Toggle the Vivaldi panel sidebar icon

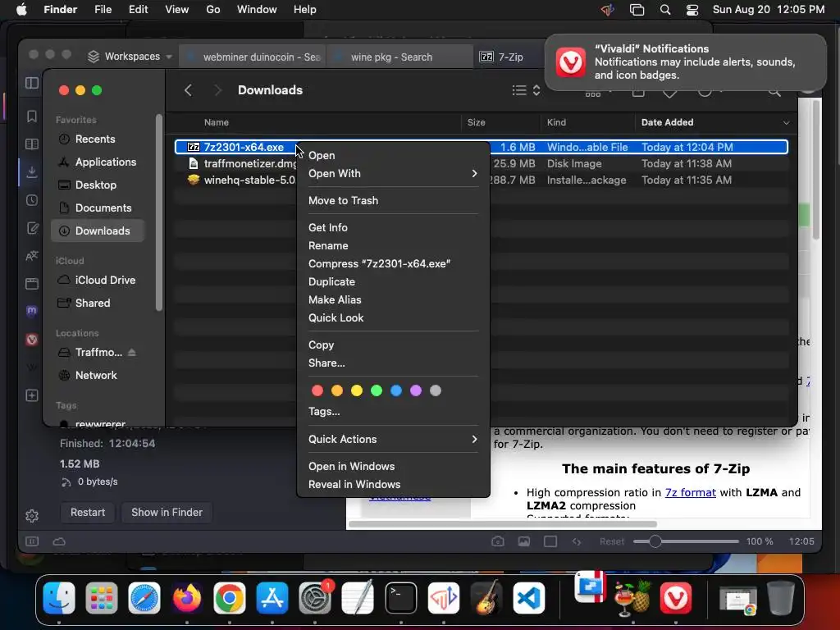(x=32, y=83)
